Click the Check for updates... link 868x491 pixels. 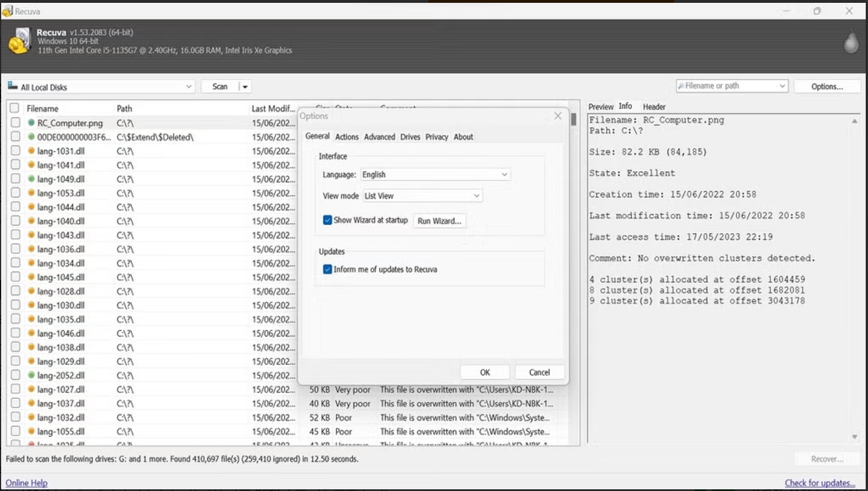pyautogui.click(x=820, y=483)
